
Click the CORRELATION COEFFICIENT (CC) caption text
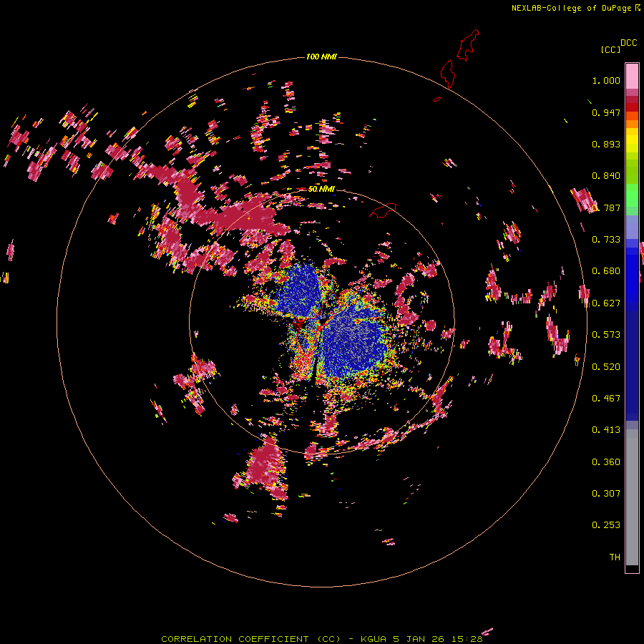pos(250,639)
